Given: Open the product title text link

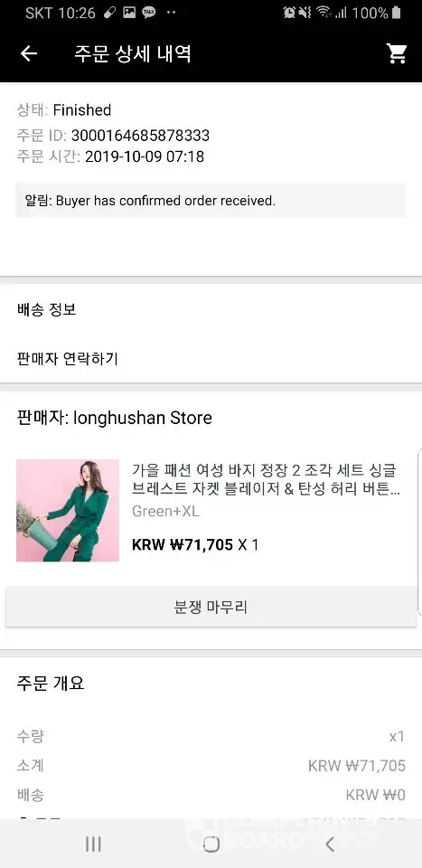Looking at the screenshot, I should (266, 479).
